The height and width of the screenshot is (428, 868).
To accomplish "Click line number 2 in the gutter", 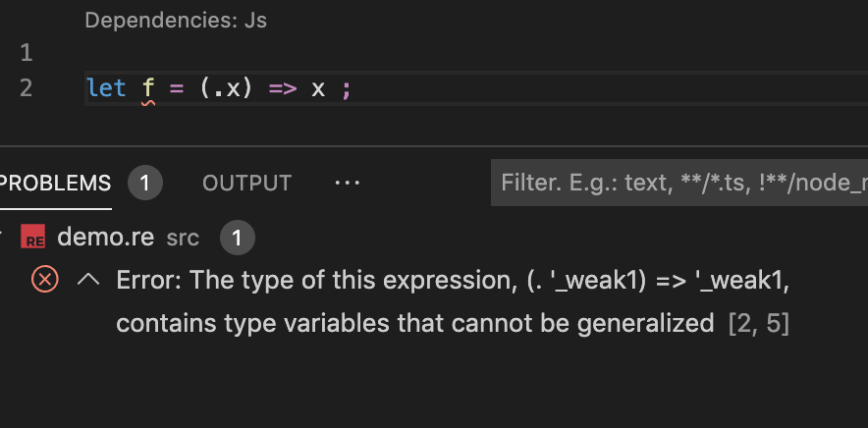I will click(x=26, y=88).
